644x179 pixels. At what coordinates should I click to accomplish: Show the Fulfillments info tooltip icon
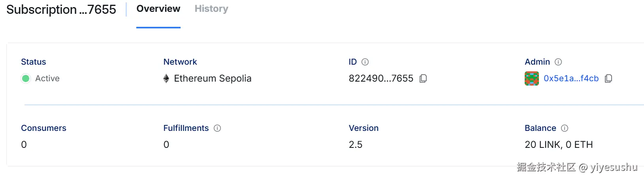tap(217, 128)
